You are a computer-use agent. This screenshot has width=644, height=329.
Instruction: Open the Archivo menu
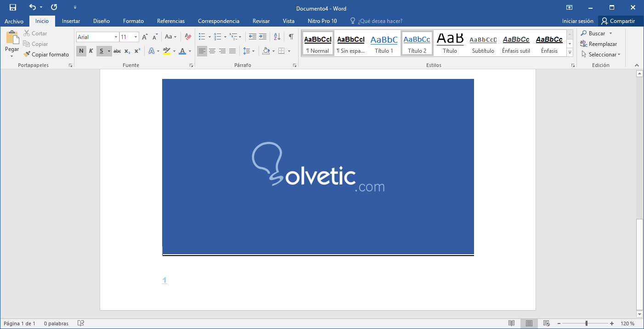(x=14, y=21)
